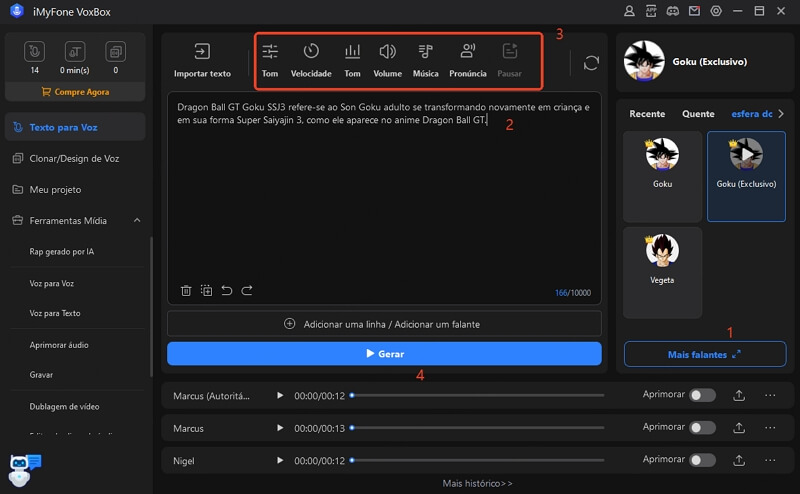Select the Goku voice card

[x=662, y=177]
